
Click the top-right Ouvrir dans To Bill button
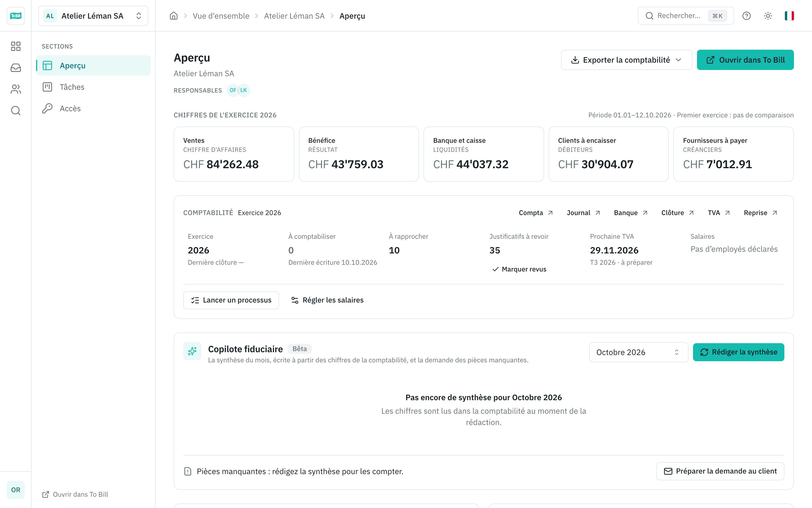point(745,60)
